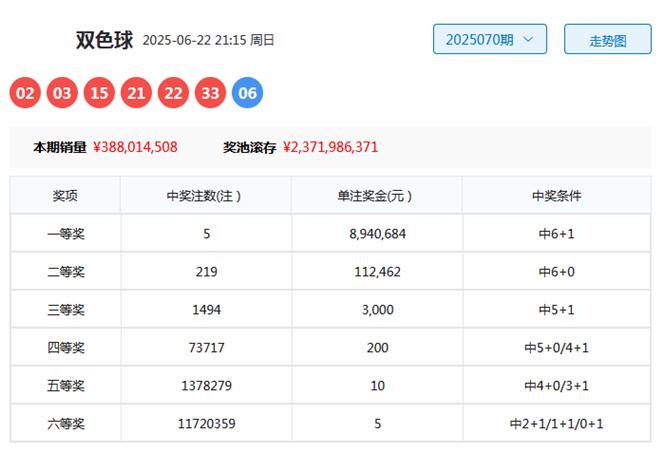Viewport: 662px width, 452px height.
Task: Click red ball number 15
Action: 99,92
